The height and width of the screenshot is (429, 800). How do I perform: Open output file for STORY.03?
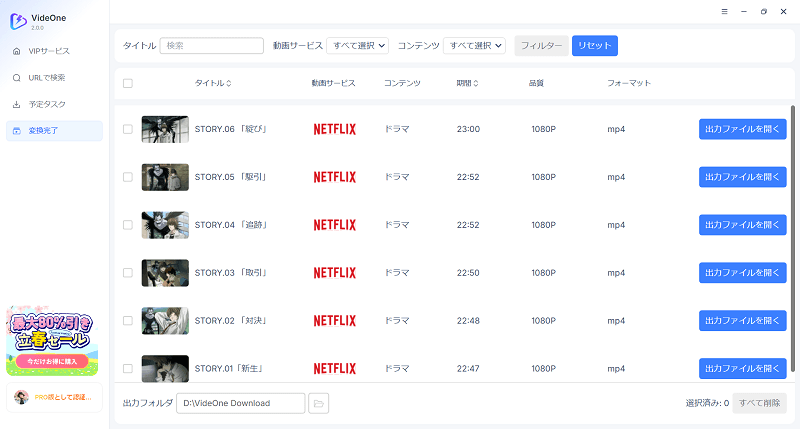tap(742, 273)
